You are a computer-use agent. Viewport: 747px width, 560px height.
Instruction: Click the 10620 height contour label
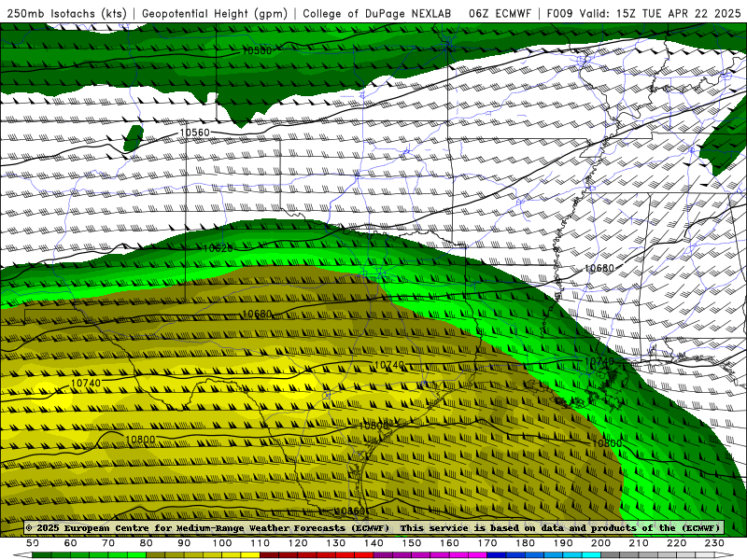(218, 248)
